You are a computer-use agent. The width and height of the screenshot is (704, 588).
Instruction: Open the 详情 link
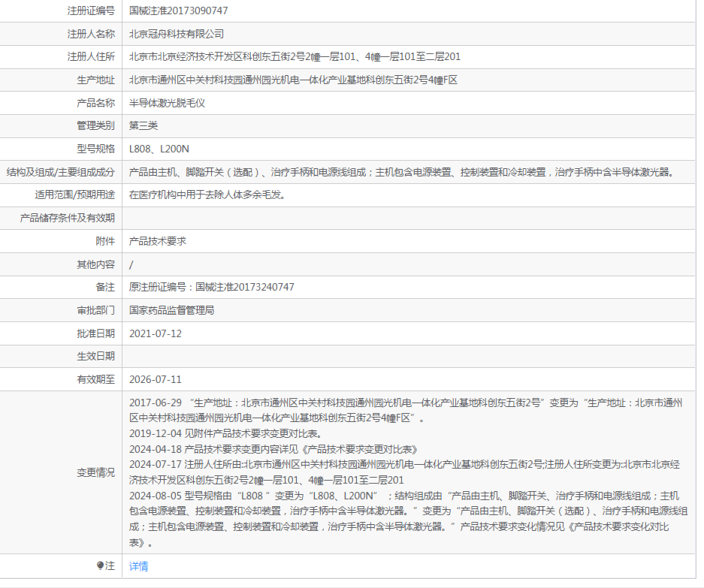pos(138,566)
